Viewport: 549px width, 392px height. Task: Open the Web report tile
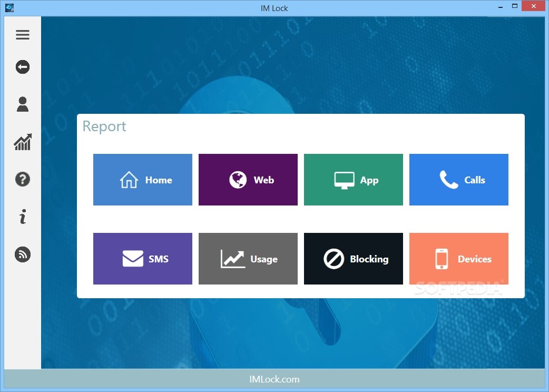point(248,180)
